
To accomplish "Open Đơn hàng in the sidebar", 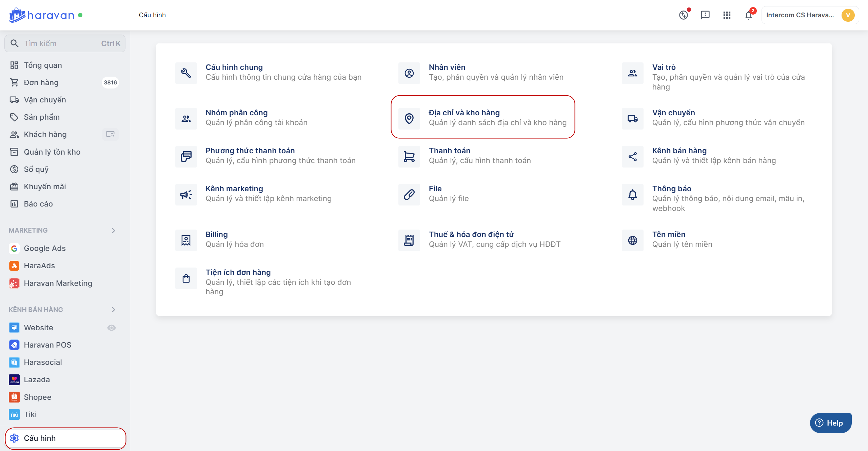I will (41, 82).
